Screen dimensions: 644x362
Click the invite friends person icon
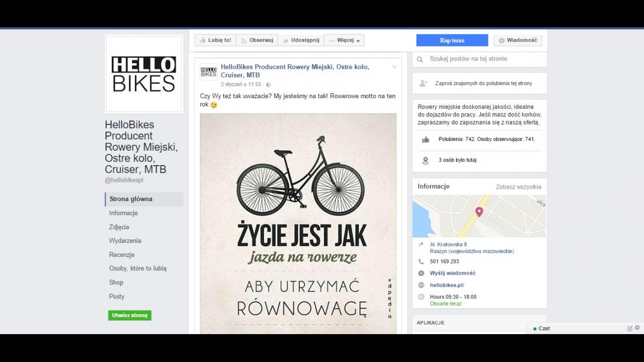point(423,83)
